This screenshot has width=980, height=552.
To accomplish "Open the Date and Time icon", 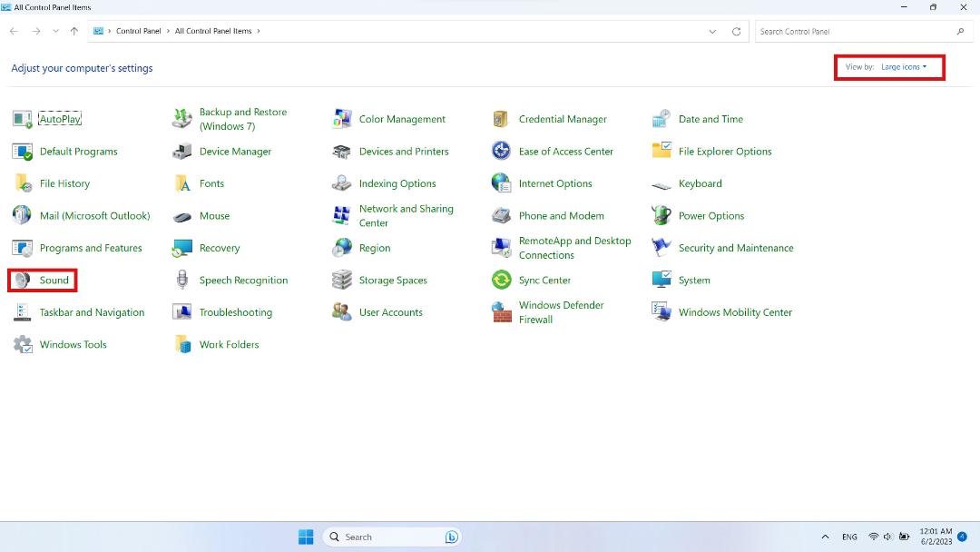I will click(661, 119).
